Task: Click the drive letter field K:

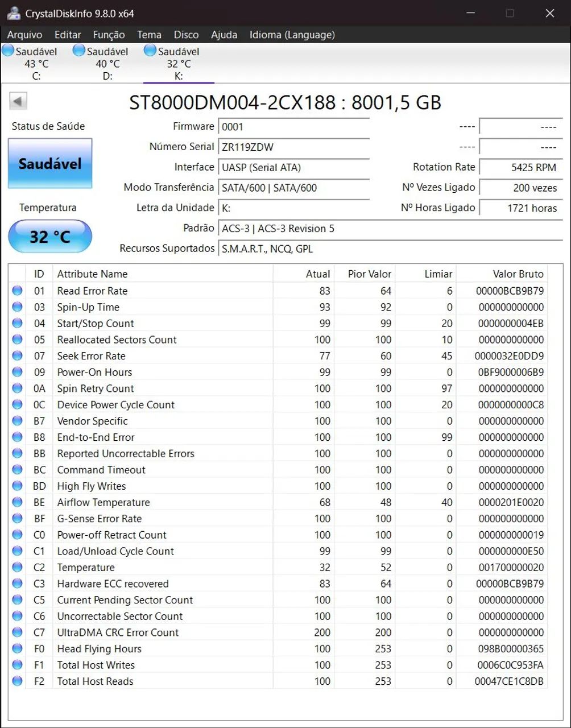Action: tap(294, 208)
